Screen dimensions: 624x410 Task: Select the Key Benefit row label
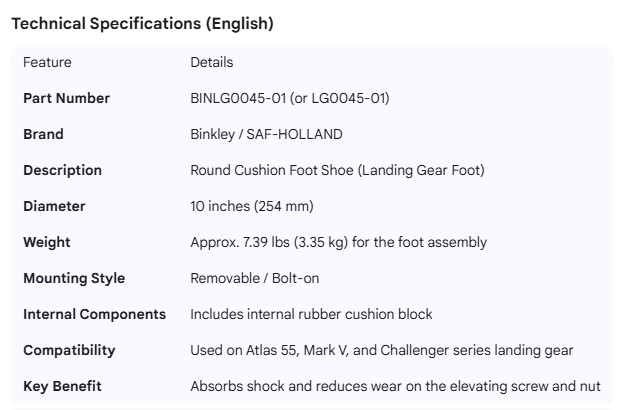tap(63, 386)
